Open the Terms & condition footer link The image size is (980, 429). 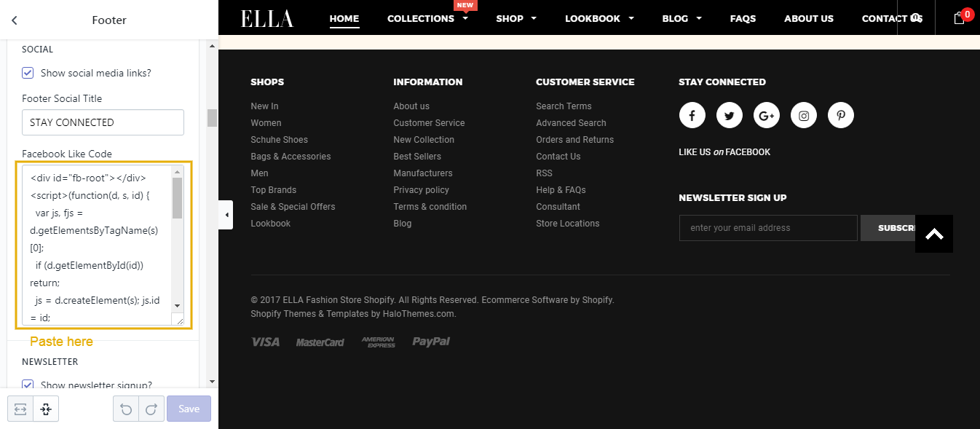[430, 207]
